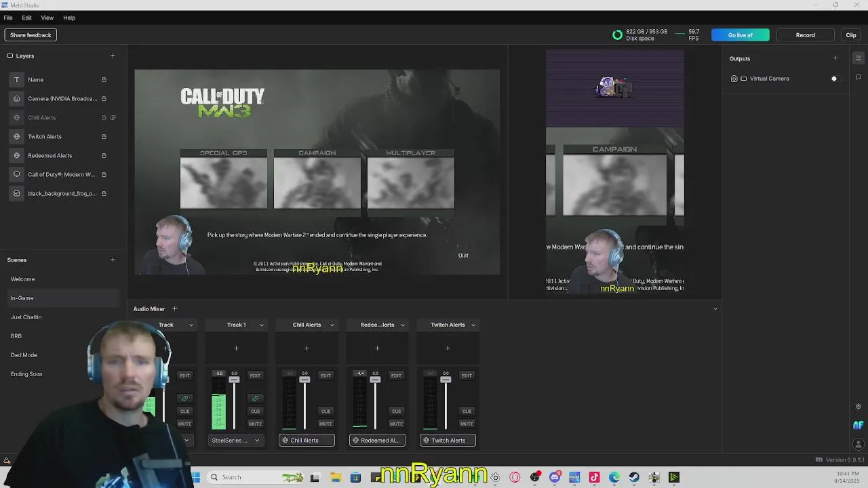Viewport: 868px width, 488px height.
Task: Click the image icon of black_background_frog layer
Action: tap(17, 194)
